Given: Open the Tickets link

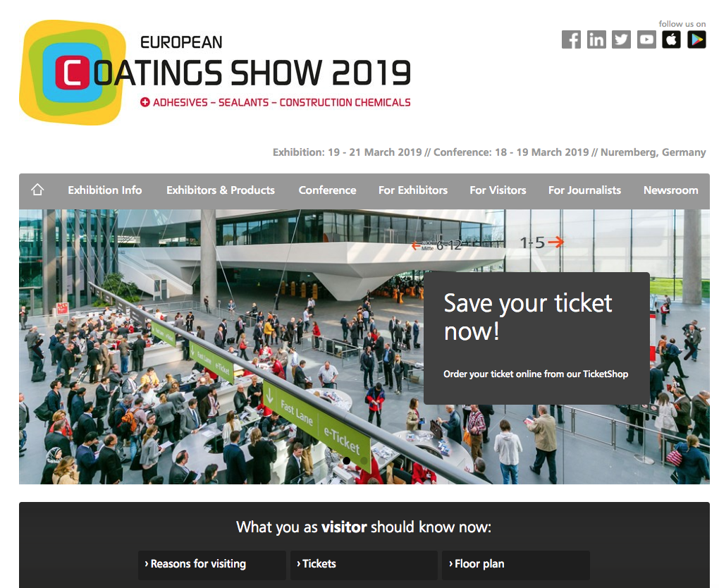Looking at the screenshot, I should [x=364, y=564].
